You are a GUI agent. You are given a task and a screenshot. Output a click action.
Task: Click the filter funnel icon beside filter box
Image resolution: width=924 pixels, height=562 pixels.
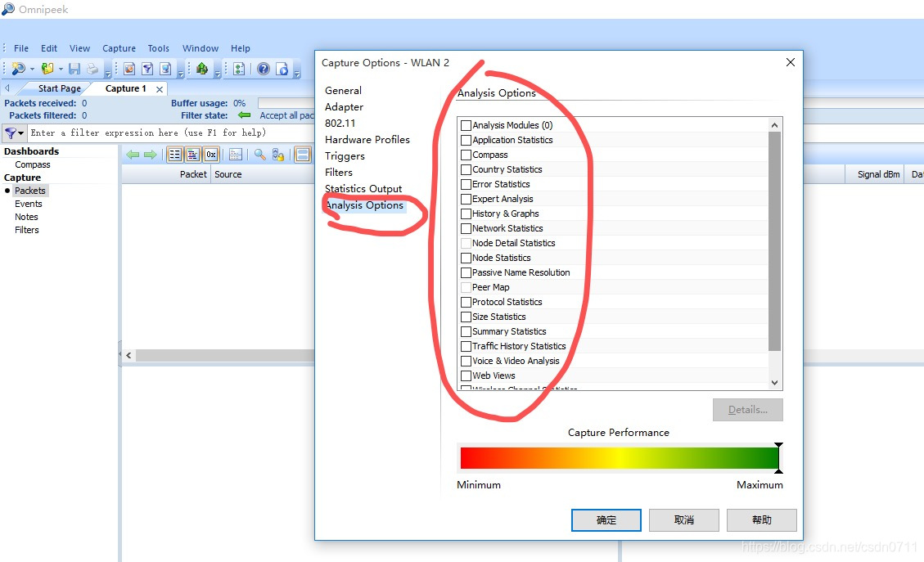[x=11, y=133]
